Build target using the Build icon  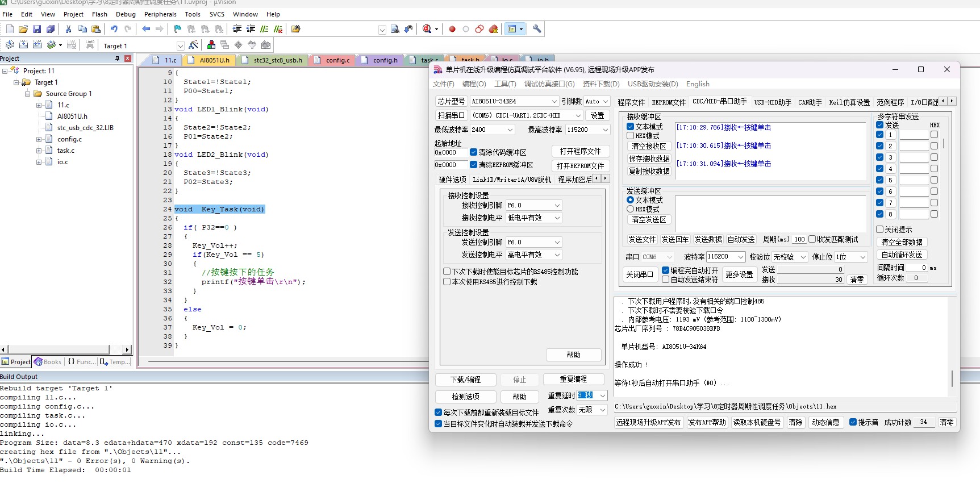(x=23, y=45)
